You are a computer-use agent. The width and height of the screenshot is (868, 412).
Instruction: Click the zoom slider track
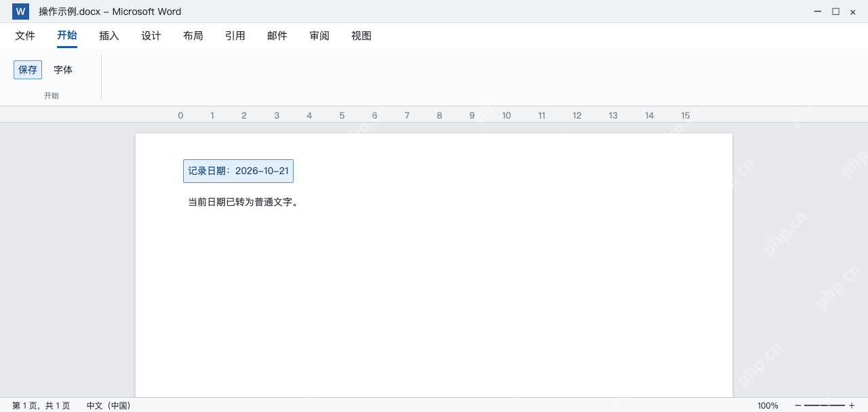coord(825,405)
